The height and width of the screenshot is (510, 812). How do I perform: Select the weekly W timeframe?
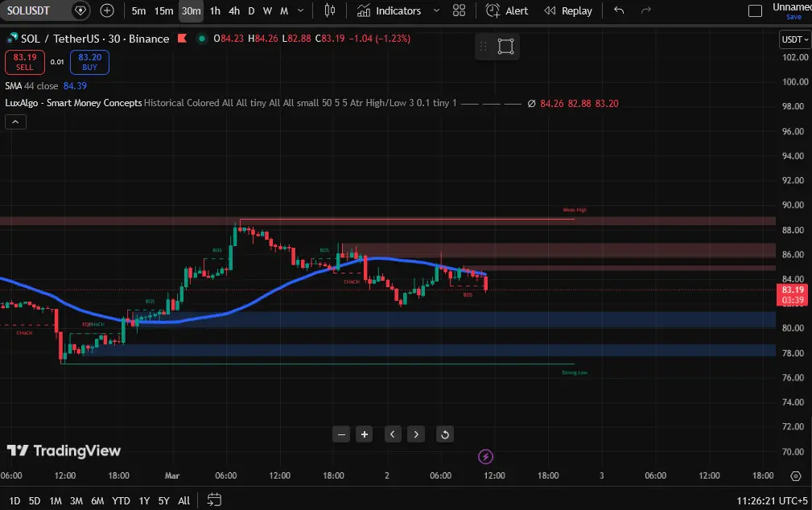(267, 10)
